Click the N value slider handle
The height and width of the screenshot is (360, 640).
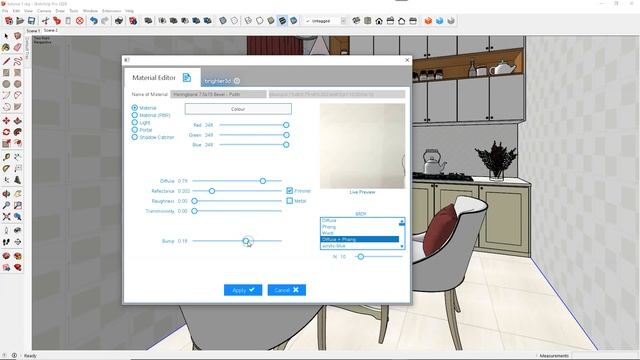coord(360,257)
